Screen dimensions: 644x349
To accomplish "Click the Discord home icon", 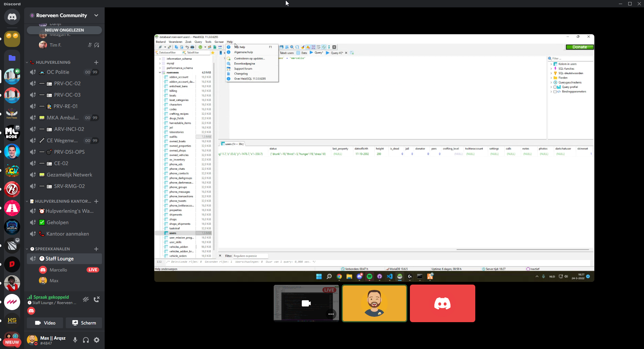I will (12, 17).
